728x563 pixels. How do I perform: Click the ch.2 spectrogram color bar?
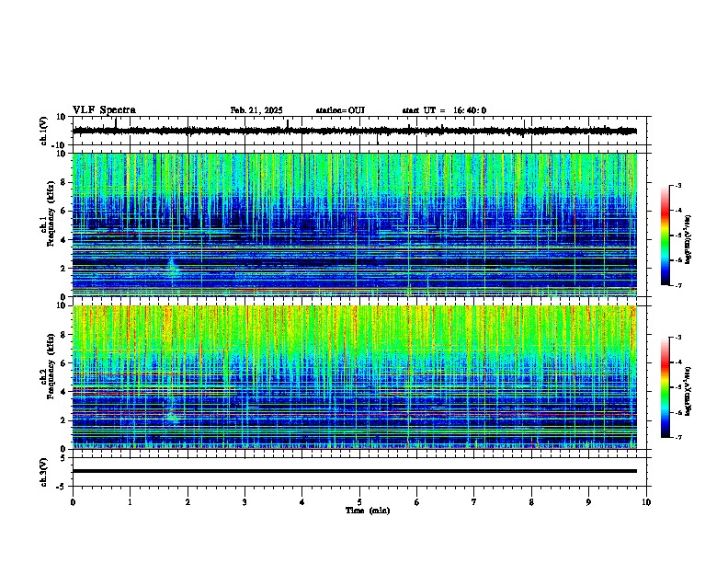(665, 387)
